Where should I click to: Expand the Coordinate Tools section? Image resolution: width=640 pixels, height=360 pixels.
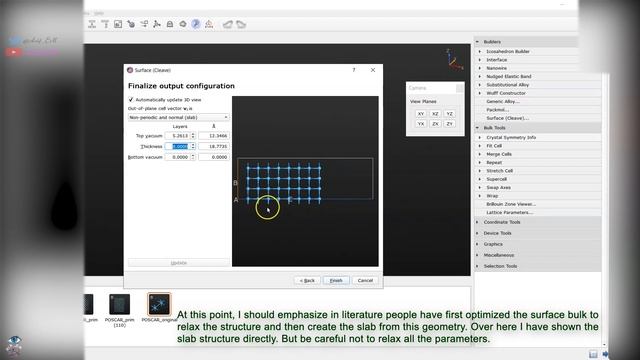pos(477,222)
